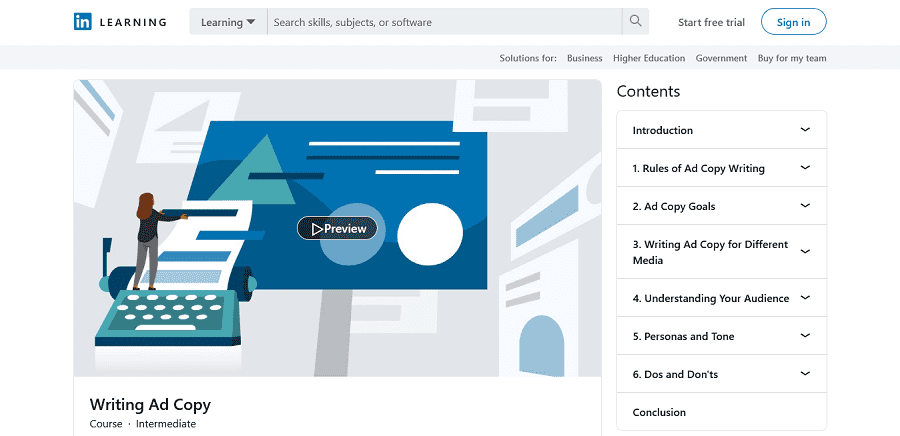The image size is (900, 436).
Task: Expand the Dos and Don'ts chevron
Action: 805,374
